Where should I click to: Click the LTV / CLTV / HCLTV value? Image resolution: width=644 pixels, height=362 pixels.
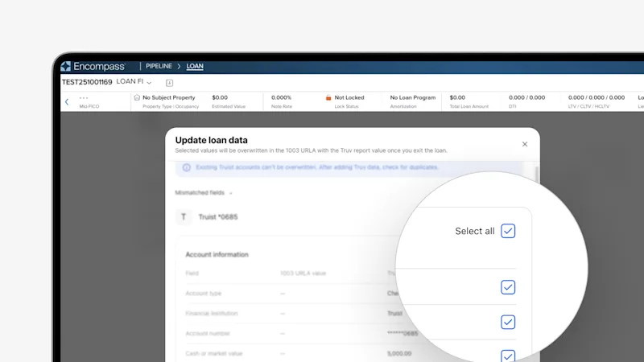click(597, 97)
